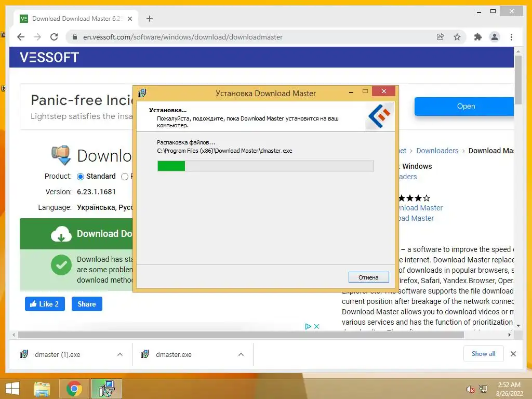Screen dimensions: 532x399
Task: Click the ad choices triangle icon
Action: (308, 326)
